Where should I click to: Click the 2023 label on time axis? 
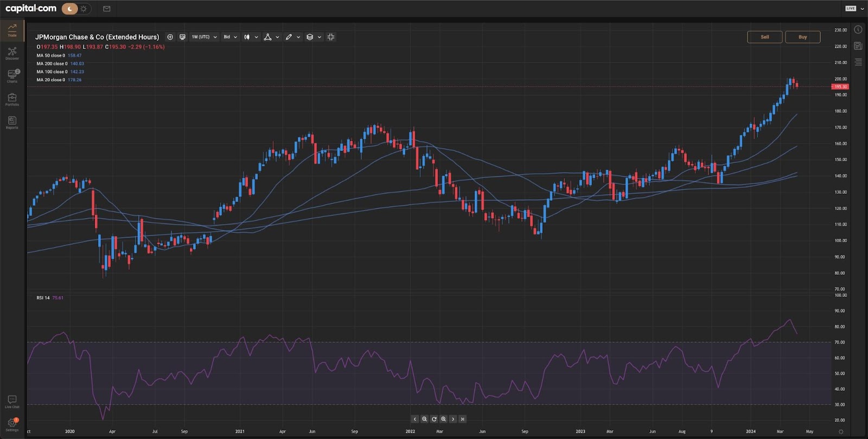[580, 431]
